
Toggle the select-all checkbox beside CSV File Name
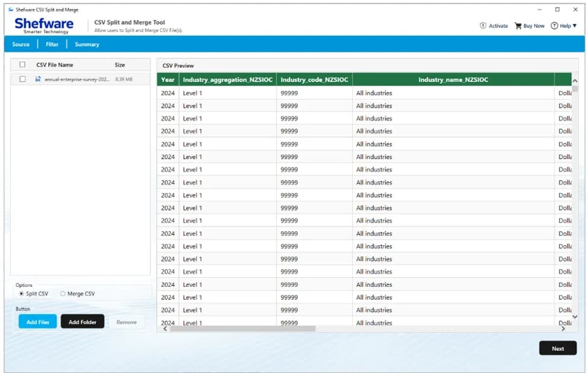(22, 64)
